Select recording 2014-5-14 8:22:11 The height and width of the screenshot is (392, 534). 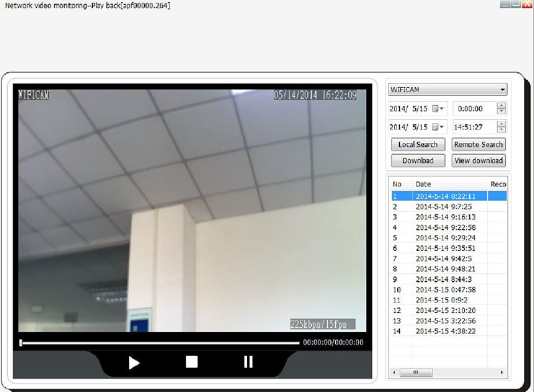coord(448,196)
